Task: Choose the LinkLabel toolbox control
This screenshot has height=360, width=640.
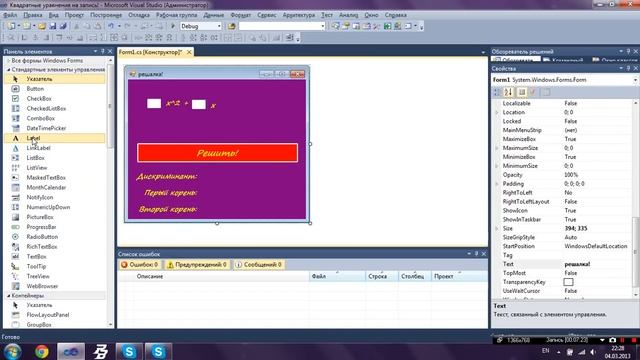Action: tap(38, 148)
